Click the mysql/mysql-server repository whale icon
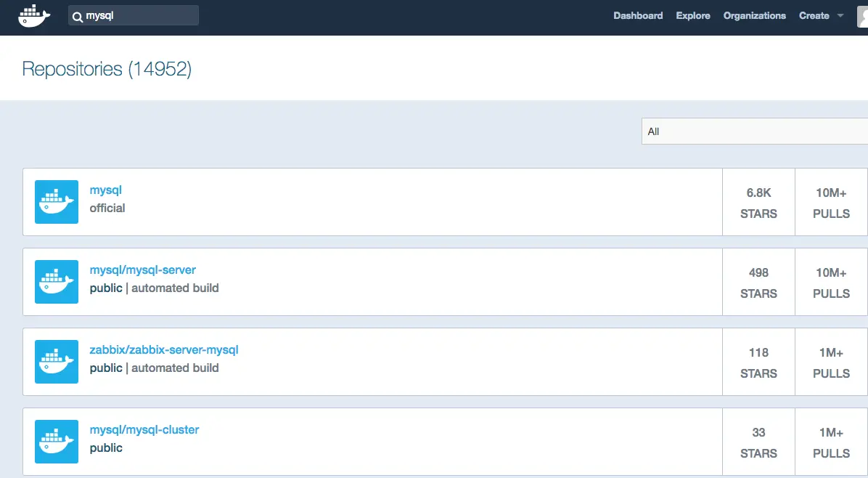The width and height of the screenshot is (868, 478). (x=57, y=281)
